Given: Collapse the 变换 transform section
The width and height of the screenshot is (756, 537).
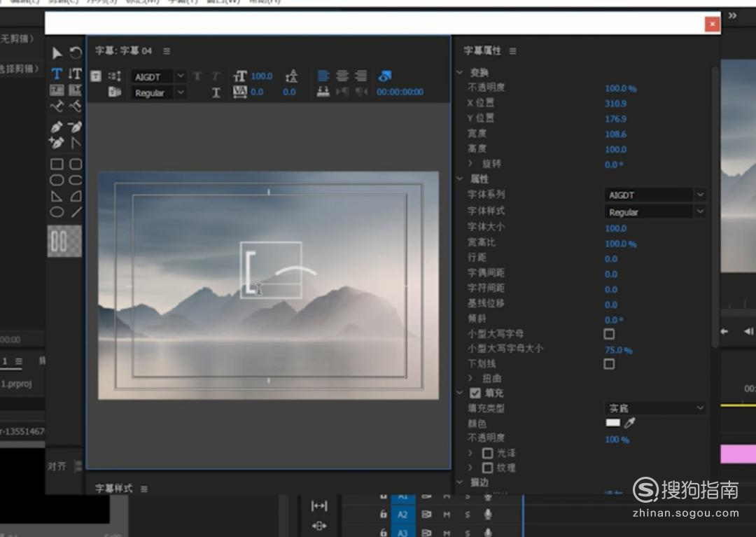Looking at the screenshot, I should tap(460, 72).
